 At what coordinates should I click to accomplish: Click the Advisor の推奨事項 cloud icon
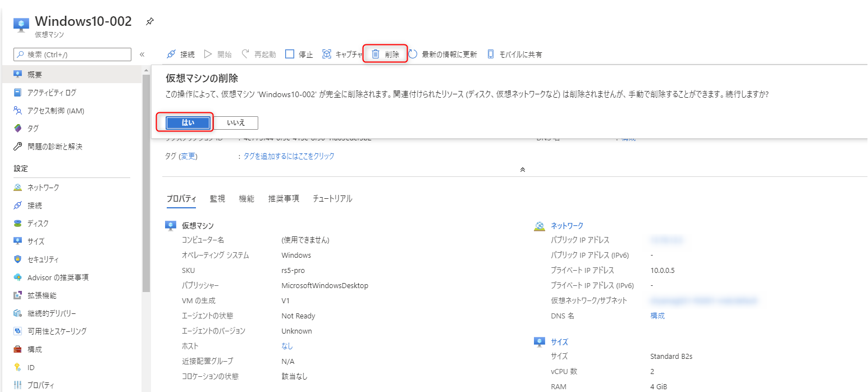click(17, 277)
